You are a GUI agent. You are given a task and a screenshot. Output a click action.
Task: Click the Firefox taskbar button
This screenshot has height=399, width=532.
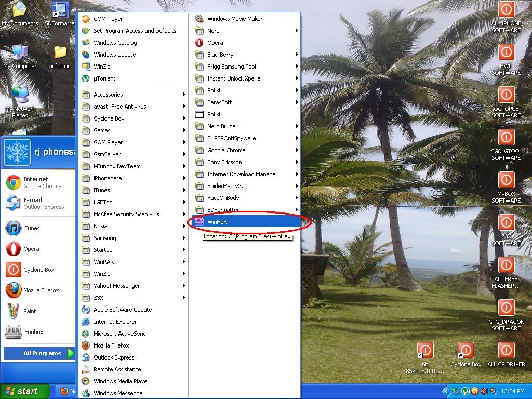point(66,391)
